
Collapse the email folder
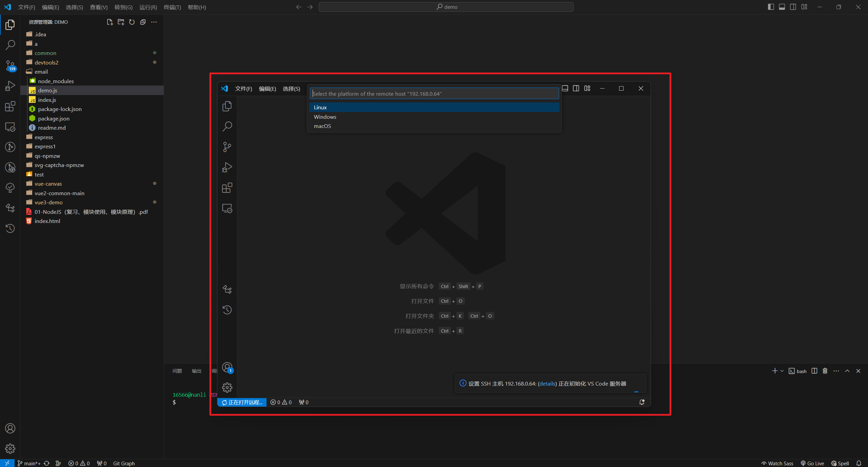pos(41,72)
